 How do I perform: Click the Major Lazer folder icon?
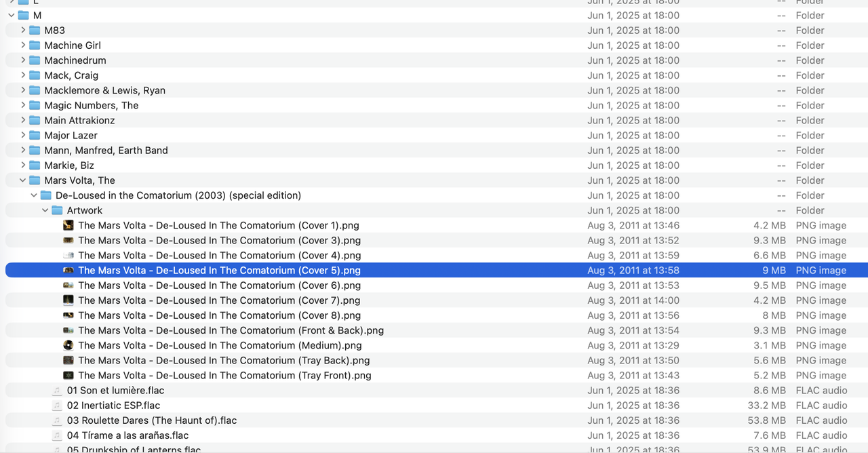coord(35,135)
